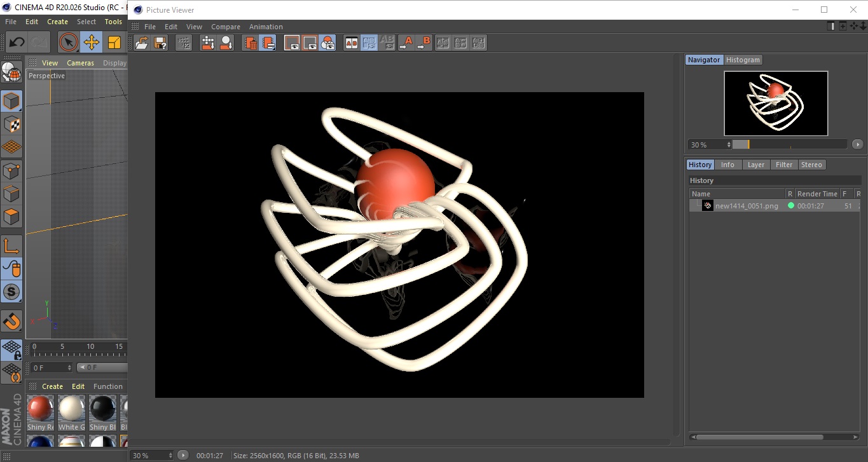This screenshot has height=462, width=868.
Task: Toggle the AB compare mode button
Action: pos(351,43)
